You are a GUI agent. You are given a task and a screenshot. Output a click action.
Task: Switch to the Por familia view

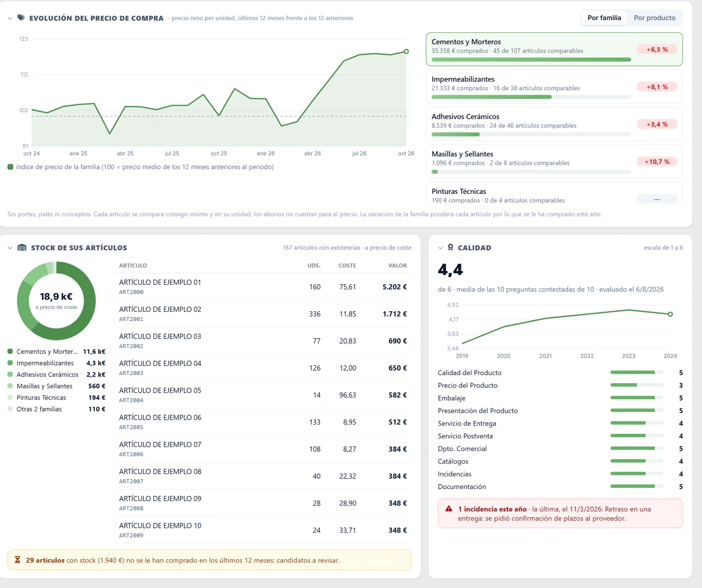(x=604, y=18)
